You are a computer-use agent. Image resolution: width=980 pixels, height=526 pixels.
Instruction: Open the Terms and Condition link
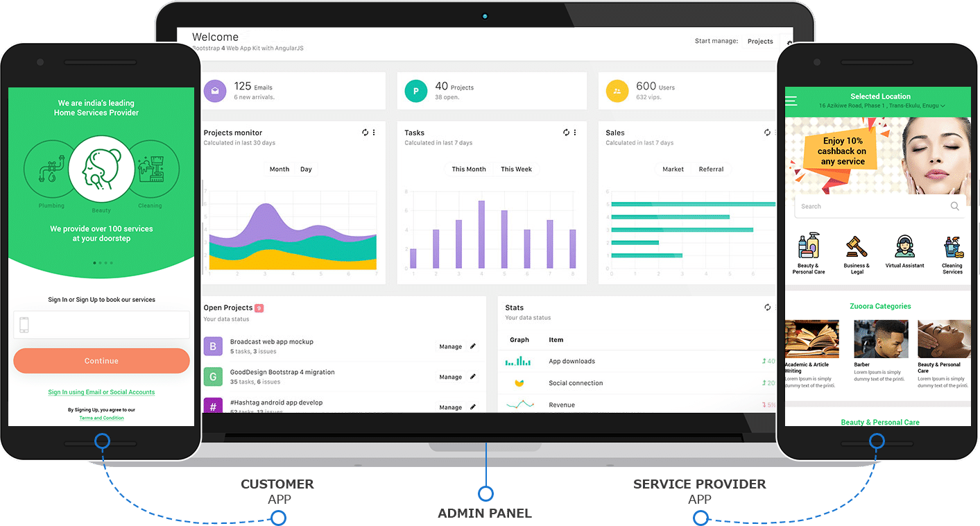pyautogui.click(x=101, y=418)
